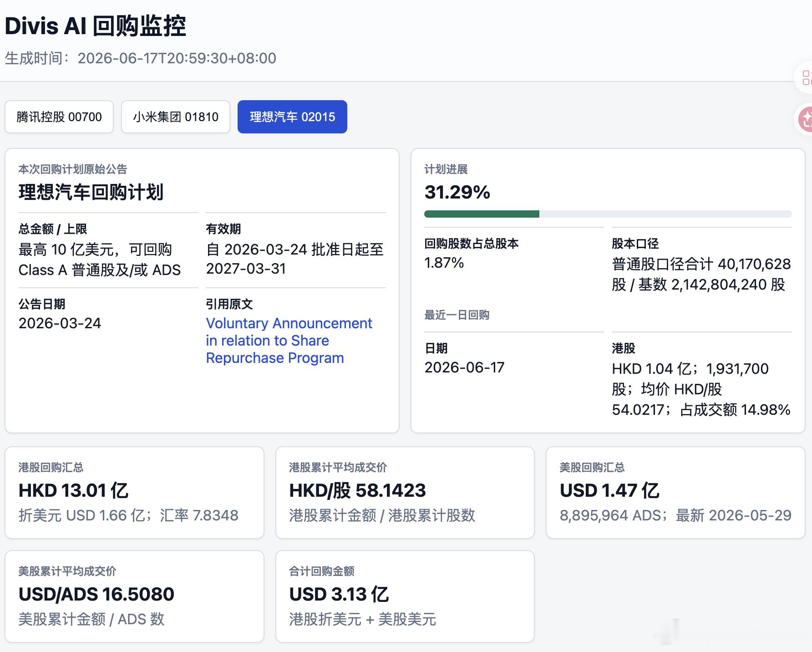Click the 31.29% progress value
This screenshot has height=652, width=812.
coord(457,192)
